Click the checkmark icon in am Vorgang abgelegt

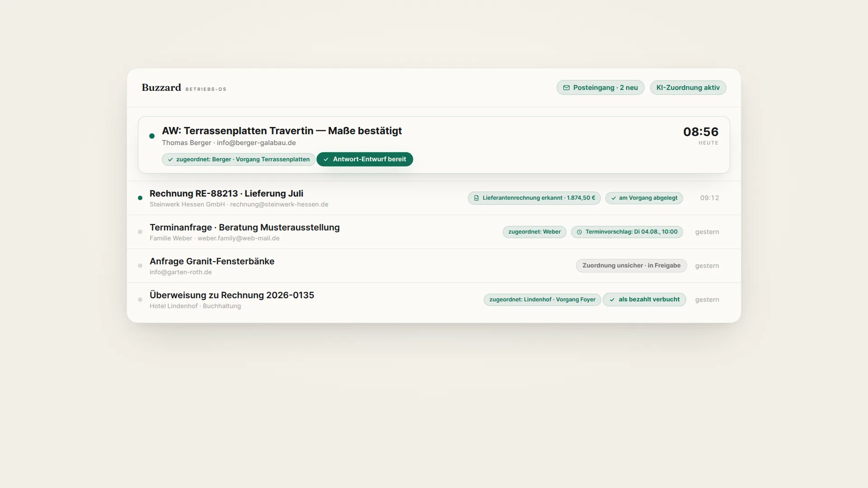click(x=613, y=198)
